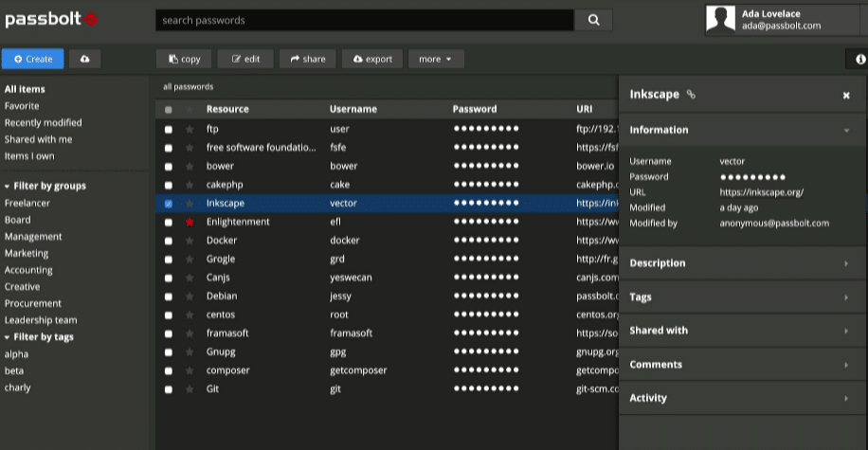Favorite the bower resource star
The width and height of the screenshot is (868, 450).
[x=190, y=166]
